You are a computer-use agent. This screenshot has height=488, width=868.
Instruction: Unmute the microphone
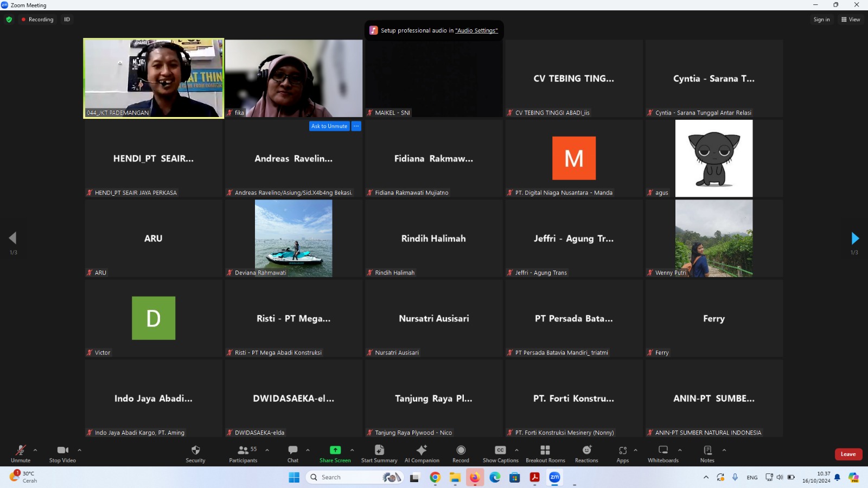coord(21,450)
